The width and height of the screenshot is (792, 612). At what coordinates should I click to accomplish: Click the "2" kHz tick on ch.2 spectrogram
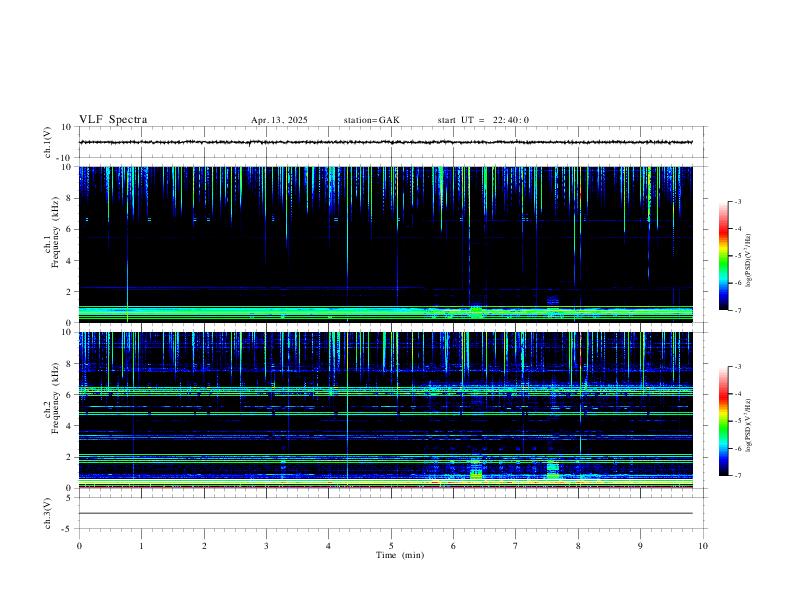tap(69, 457)
